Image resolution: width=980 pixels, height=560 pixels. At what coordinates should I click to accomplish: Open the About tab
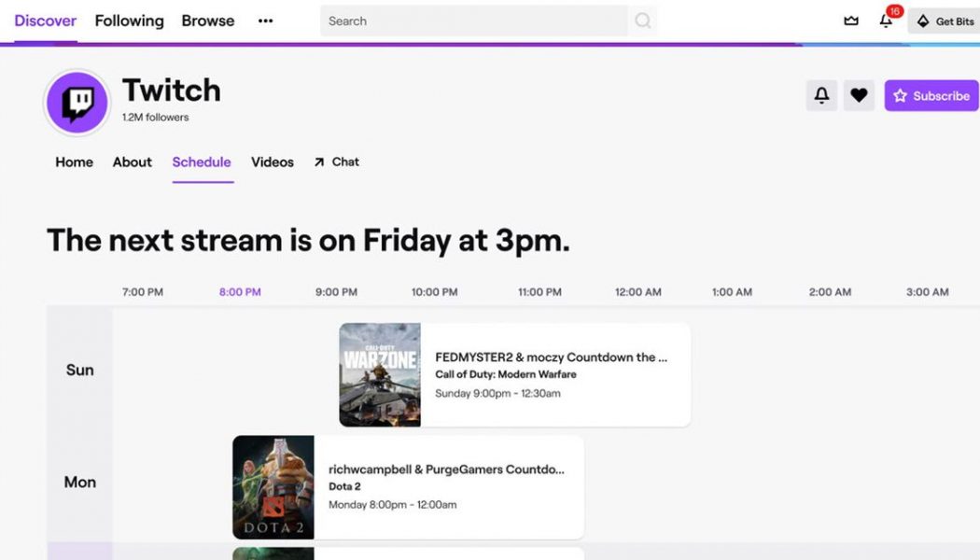pos(132,161)
